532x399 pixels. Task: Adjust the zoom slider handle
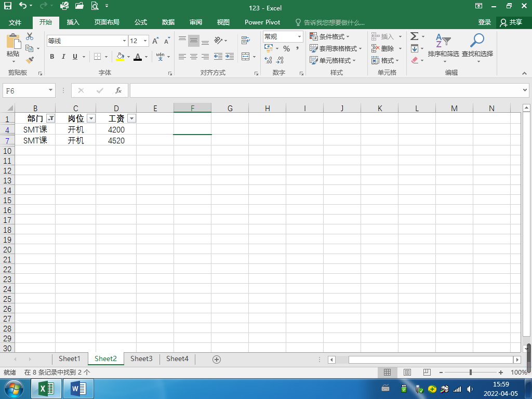(x=471, y=373)
